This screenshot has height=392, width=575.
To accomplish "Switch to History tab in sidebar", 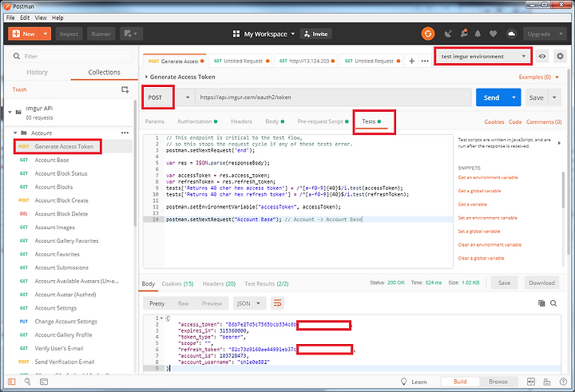I will point(37,72).
